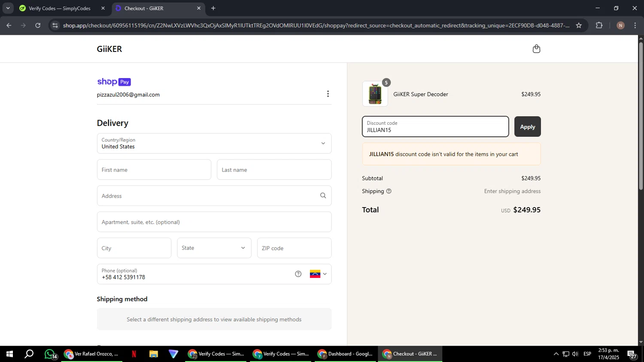
Task: Open the network tray icon
Action: [x=566, y=354]
